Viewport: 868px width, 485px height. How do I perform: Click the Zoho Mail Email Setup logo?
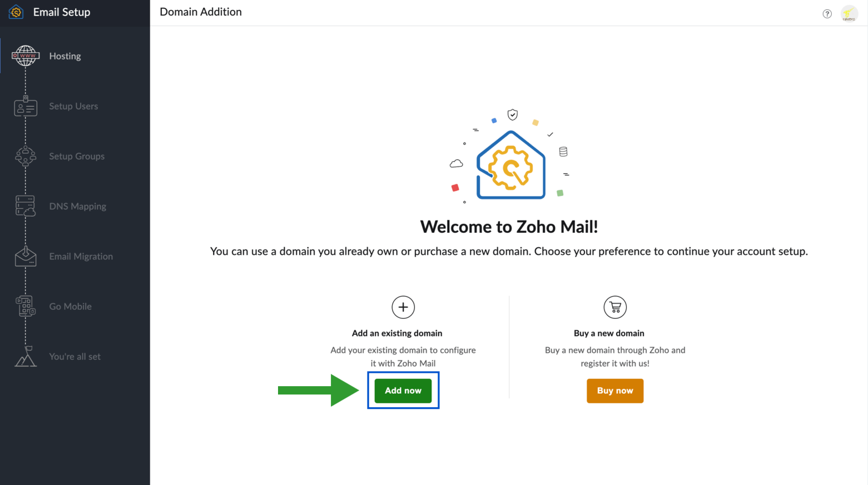(16, 12)
